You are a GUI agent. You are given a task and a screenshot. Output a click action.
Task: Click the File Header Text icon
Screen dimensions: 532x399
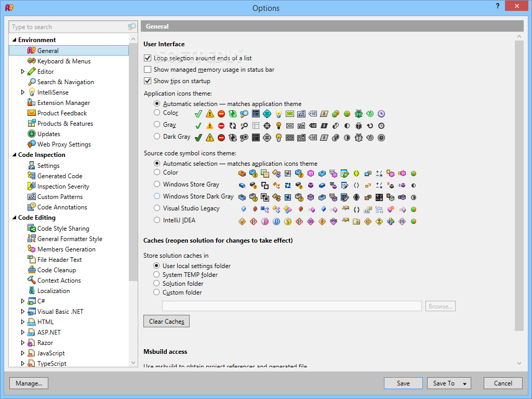coord(32,260)
